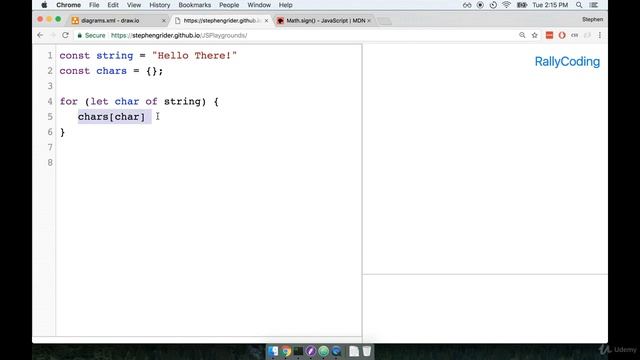Bookmark this page with the star
The image size is (640, 360).
point(534,36)
